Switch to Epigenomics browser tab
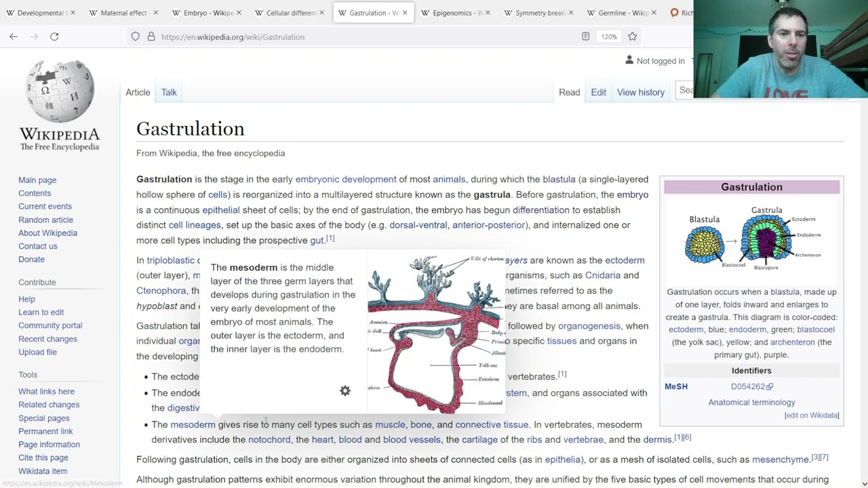This screenshot has height=488, width=868. [456, 13]
